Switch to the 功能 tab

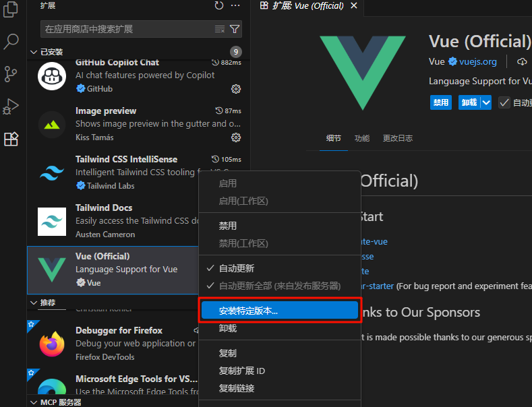pos(362,138)
